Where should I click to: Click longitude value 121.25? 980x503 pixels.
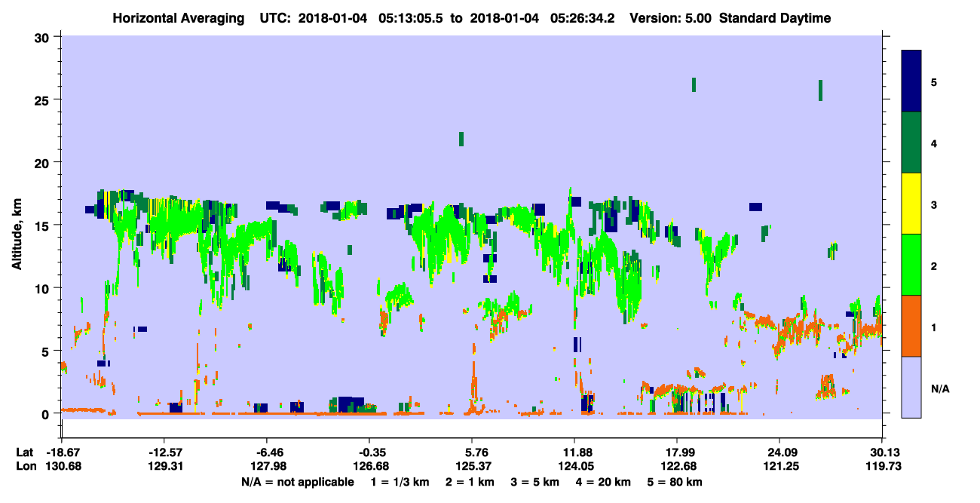(x=779, y=467)
